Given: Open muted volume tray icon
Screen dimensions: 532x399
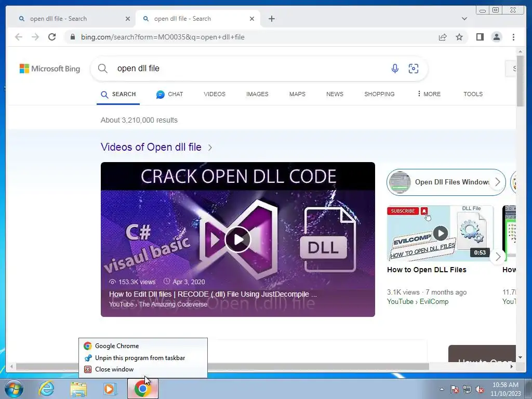Looking at the screenshot, I should point(480,390).
